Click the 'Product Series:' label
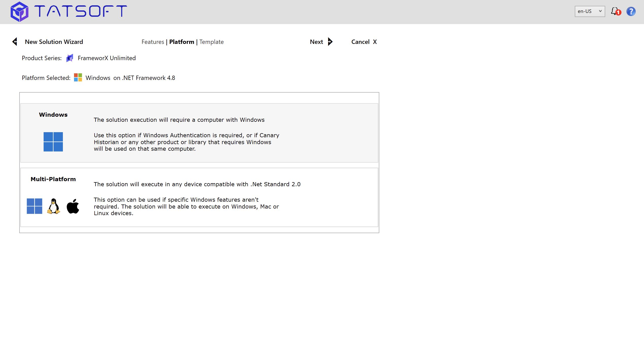The image size is (644, 343). tap(42, 58)
